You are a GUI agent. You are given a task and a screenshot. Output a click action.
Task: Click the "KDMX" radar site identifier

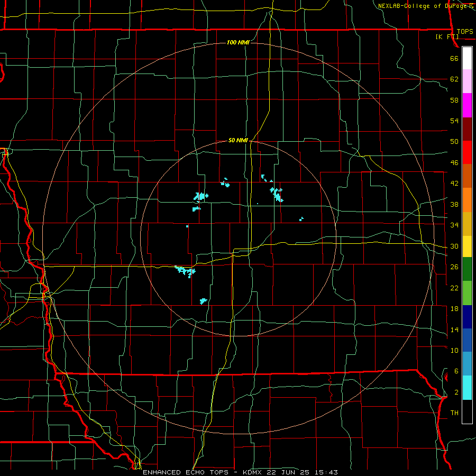coord(253,472)
